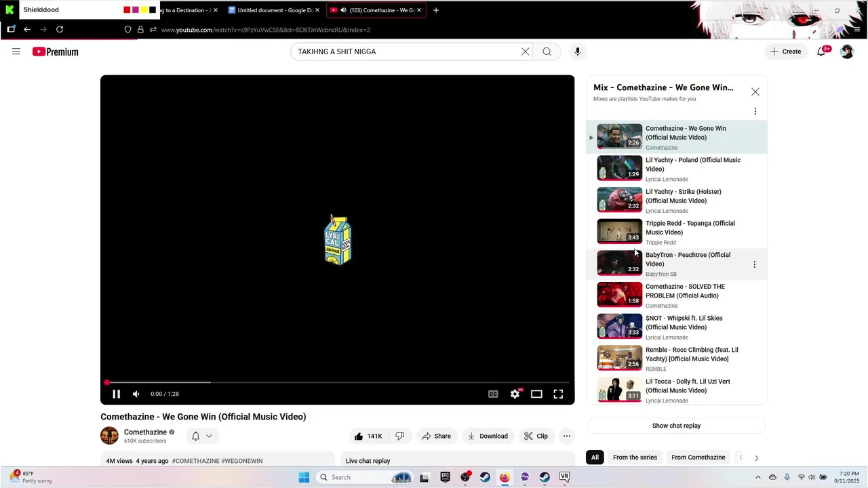Play Lil Yachty - Poland thumbnail
The height and width of the screenshot is (488, 868).
(x=619, y=168)
